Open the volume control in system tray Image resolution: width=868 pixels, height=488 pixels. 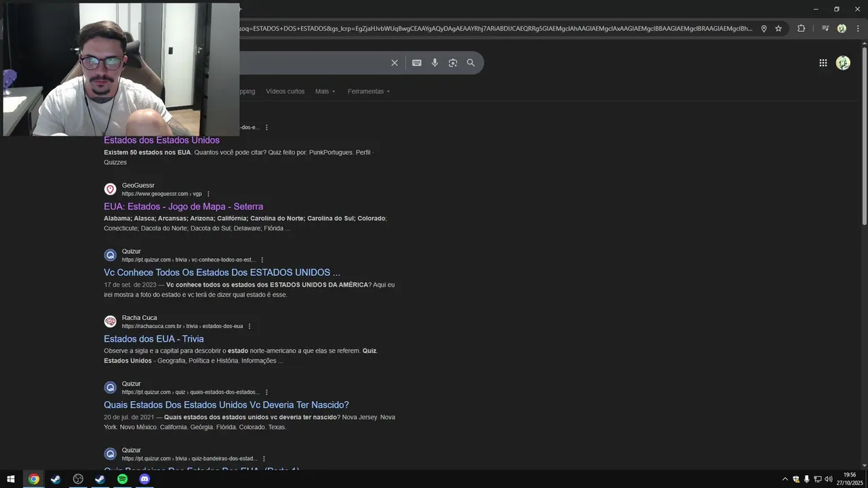coord(828,479)
